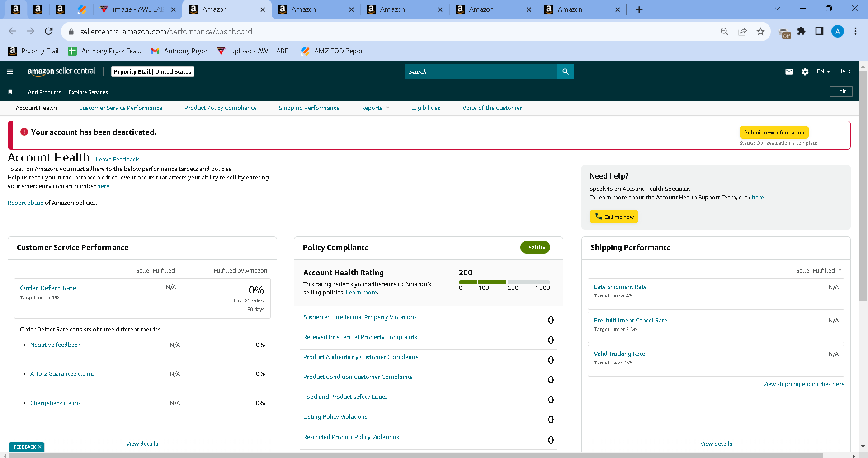Expand the Reports dropdown menu

coord(375,108)
